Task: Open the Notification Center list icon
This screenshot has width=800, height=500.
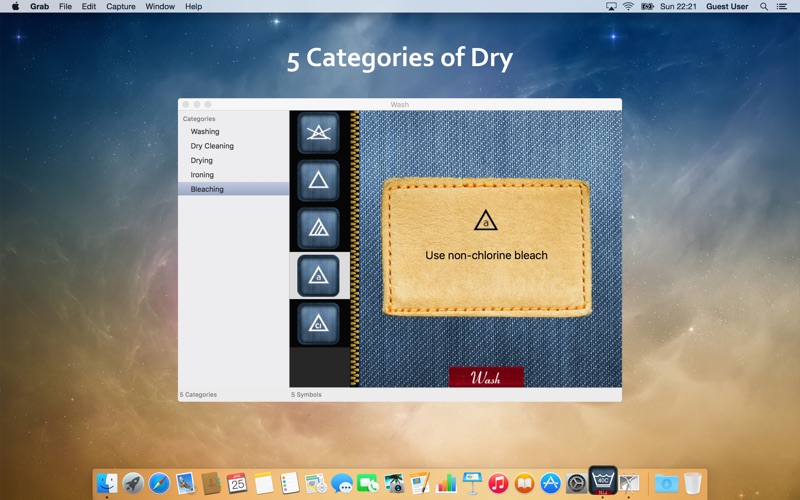Action: pos(782,6)
